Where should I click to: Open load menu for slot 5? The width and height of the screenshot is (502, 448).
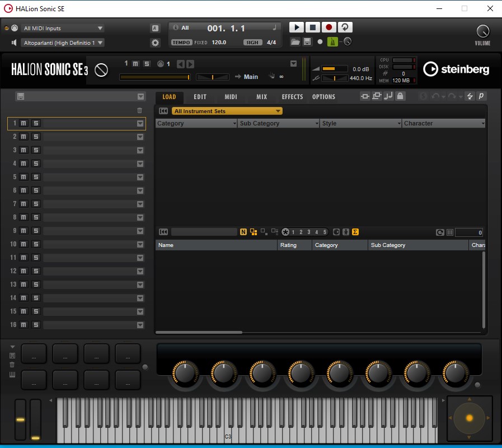(140, 177)
